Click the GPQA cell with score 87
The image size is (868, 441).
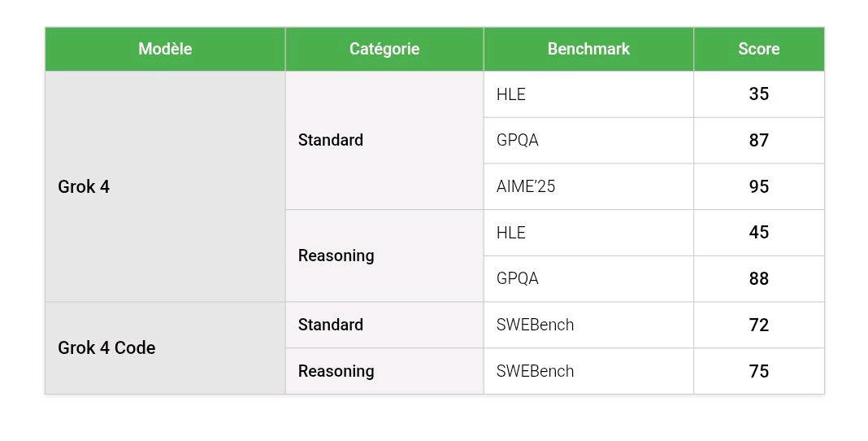coord(518,140)
